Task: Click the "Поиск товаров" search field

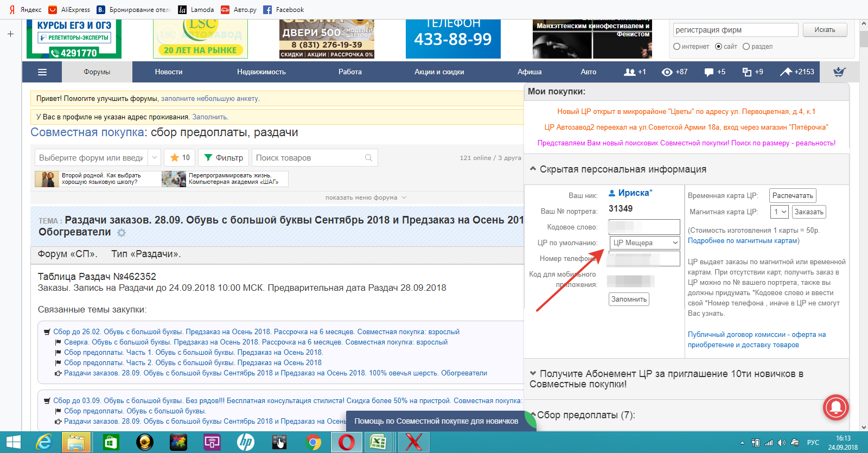Action: pos(308,158)
